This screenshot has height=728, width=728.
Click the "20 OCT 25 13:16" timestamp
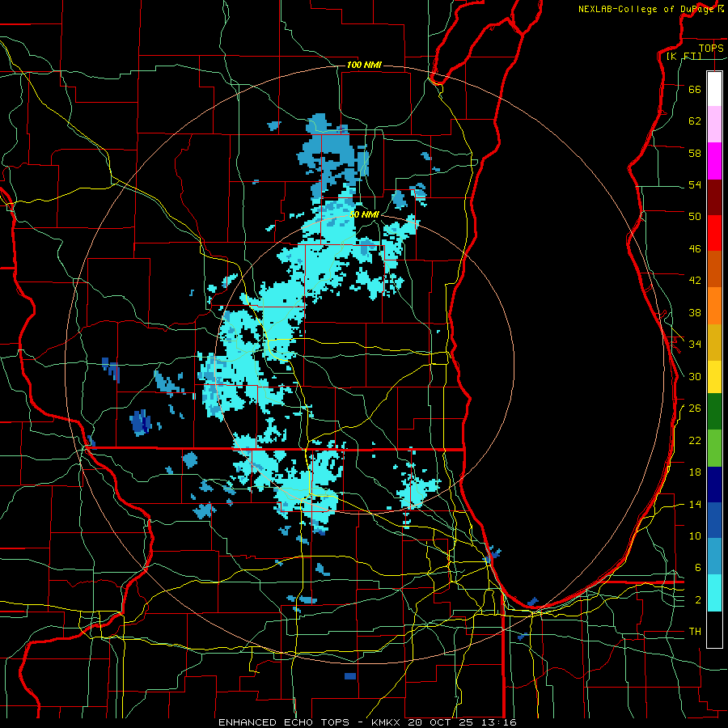[462, 722]
